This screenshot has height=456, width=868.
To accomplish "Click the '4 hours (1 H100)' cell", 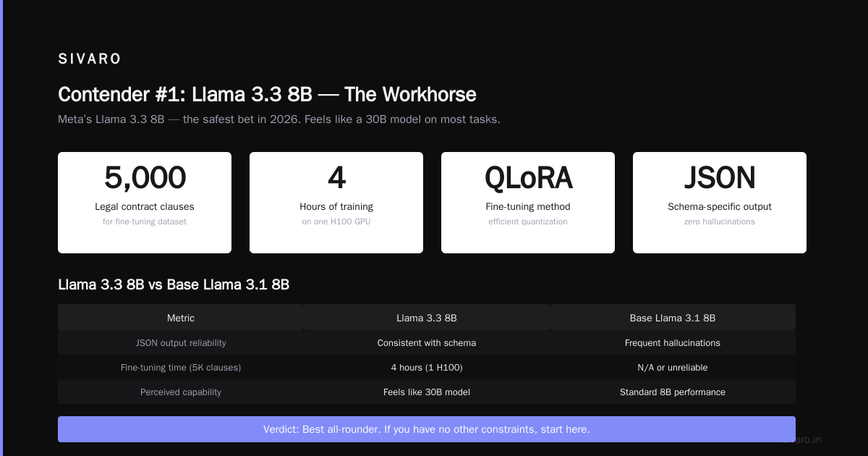I will (x=427, y=368).
